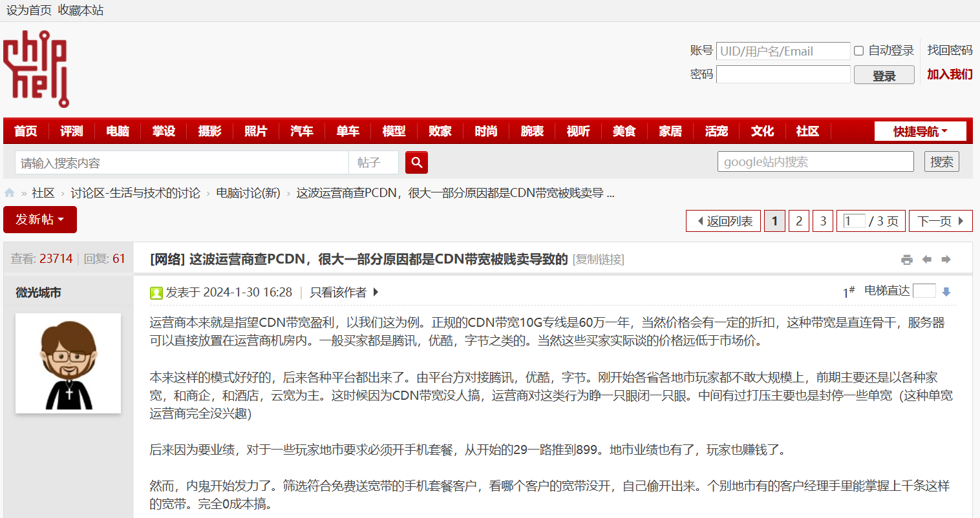Open the 帖子 search type selector
980x518 pixels.
373,163
